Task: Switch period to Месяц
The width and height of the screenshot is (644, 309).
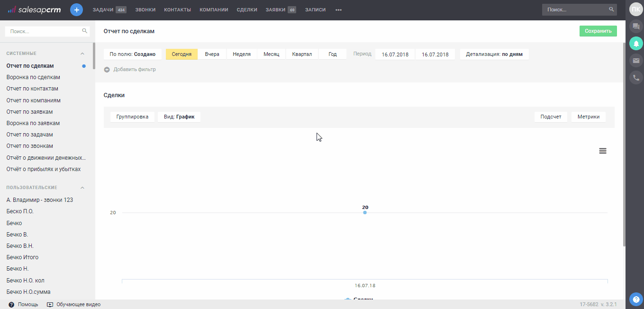Action: coord(272,54)
